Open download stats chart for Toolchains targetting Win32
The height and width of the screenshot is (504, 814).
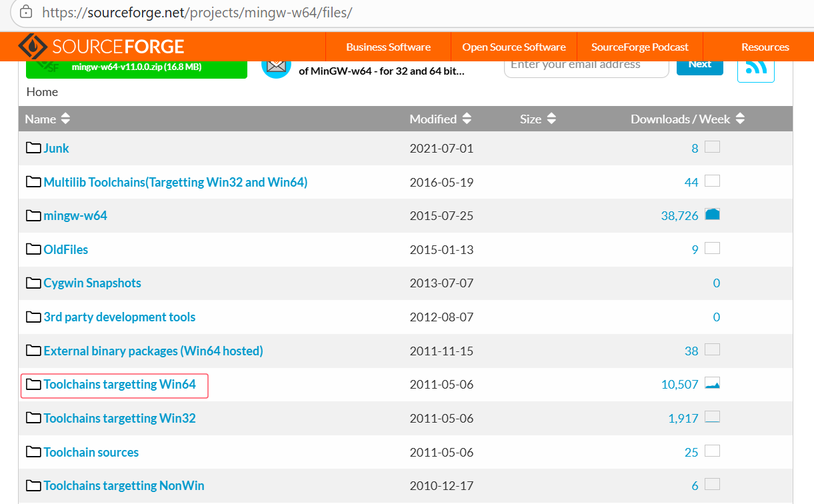point(712,417)
